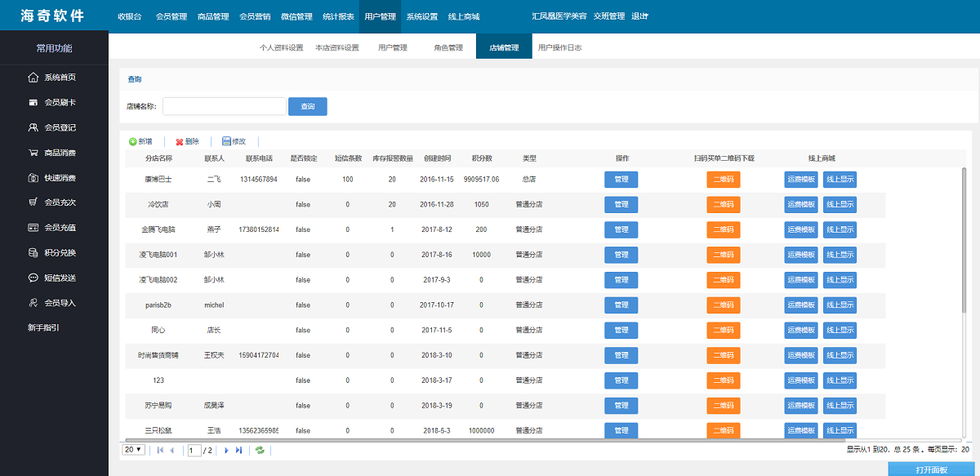Image resolution: width=980 pixels, height=476 pixels.
Task: Click 交班管理 link in header
Action: point(609,16)
